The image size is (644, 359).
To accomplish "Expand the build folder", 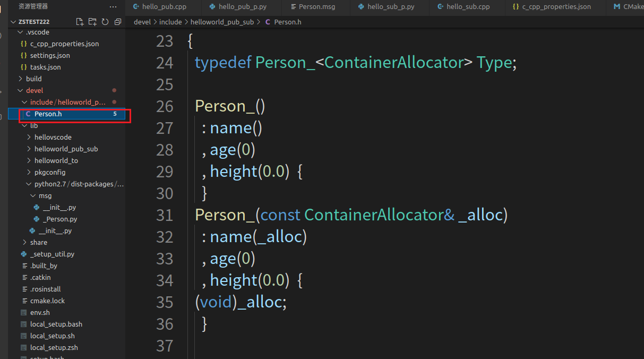I will click(x=33, y=79).
